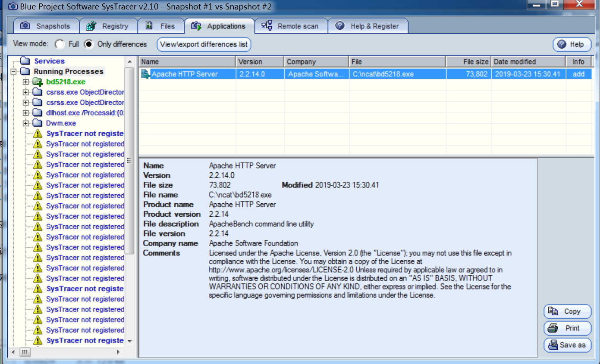Image resolution: width=600 pixels, height=364 pixels.
Task: Click the Help button
Action: [x=572, y=44]
